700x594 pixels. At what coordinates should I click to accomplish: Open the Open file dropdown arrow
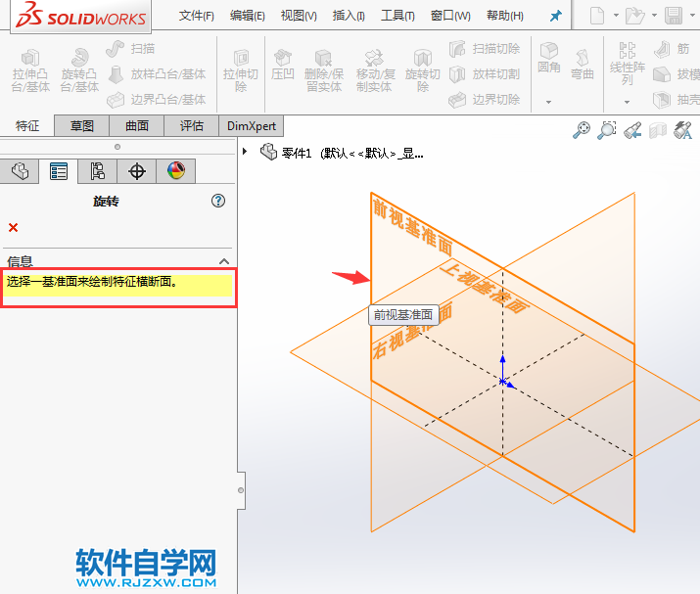[x=654, y=16]
